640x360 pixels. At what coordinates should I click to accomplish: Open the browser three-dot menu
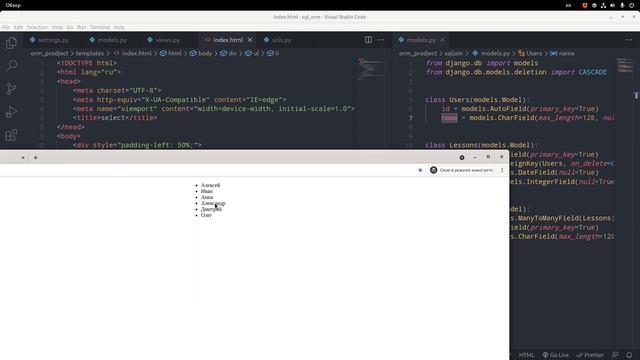coord(502,170)
